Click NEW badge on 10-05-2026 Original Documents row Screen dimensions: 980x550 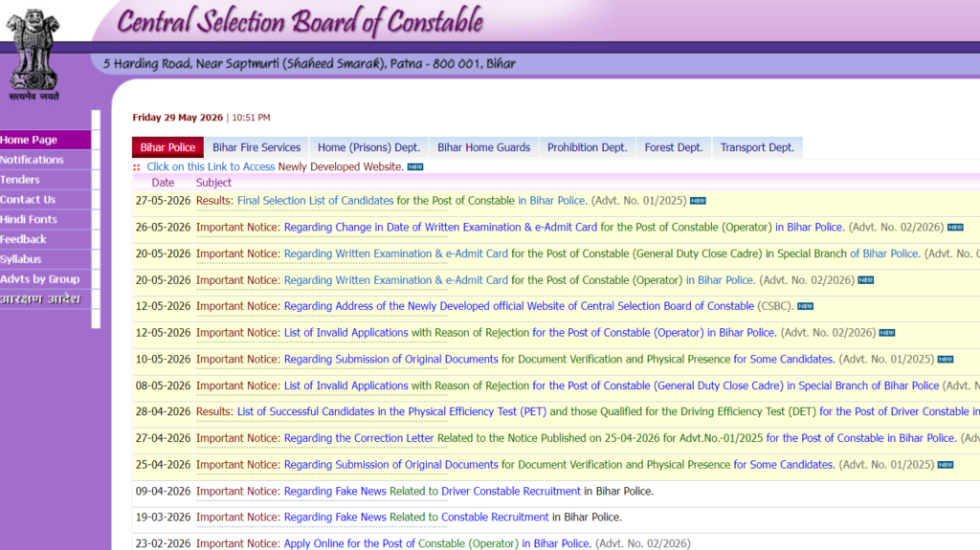[x=946, y=360]
